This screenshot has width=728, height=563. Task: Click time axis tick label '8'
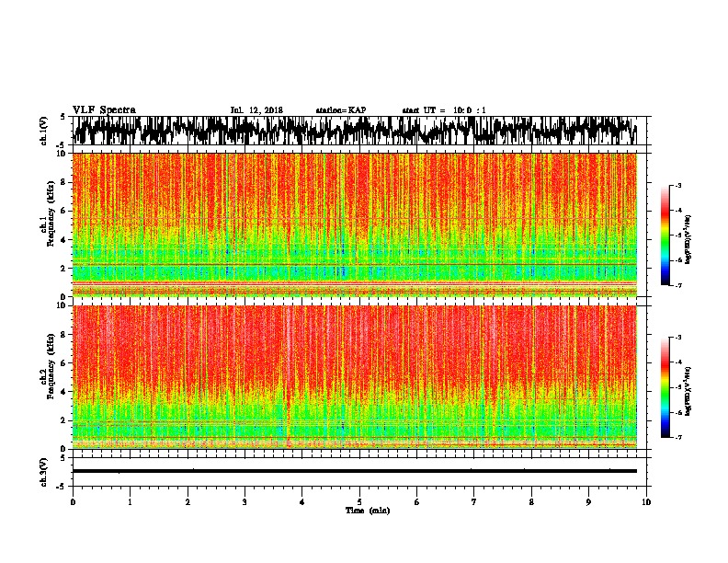531,502
